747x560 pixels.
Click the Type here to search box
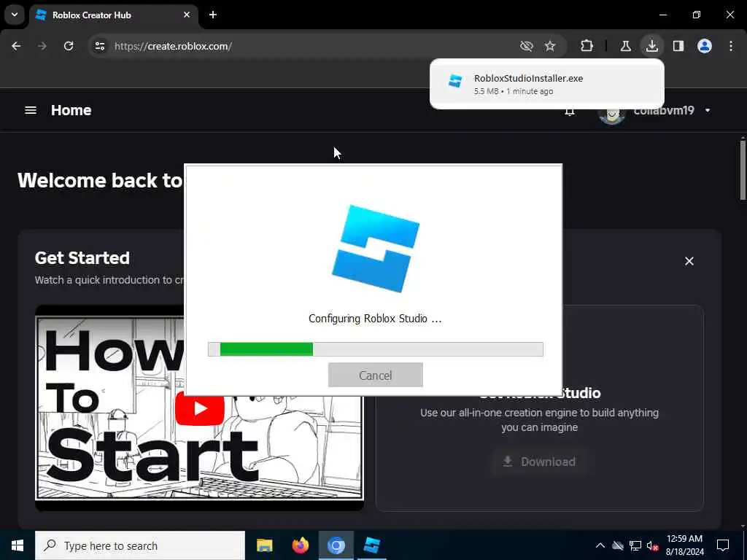pos(140,545)
